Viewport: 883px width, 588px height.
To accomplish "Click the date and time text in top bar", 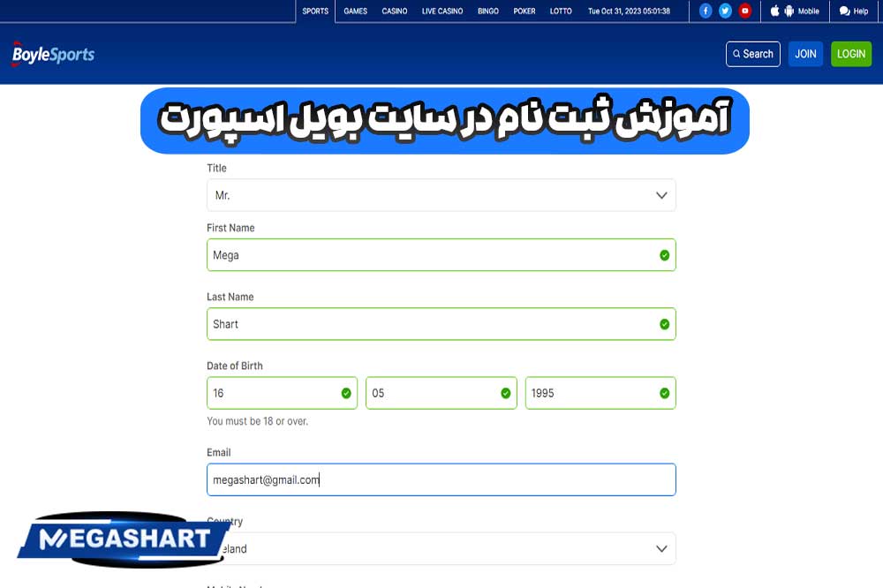I will 629,11.
